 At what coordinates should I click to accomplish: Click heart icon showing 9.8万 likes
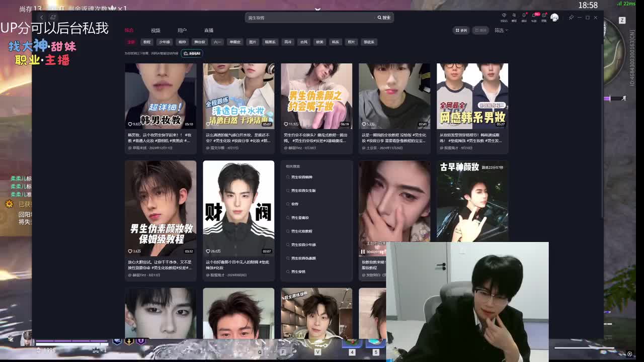pos(130,124)
